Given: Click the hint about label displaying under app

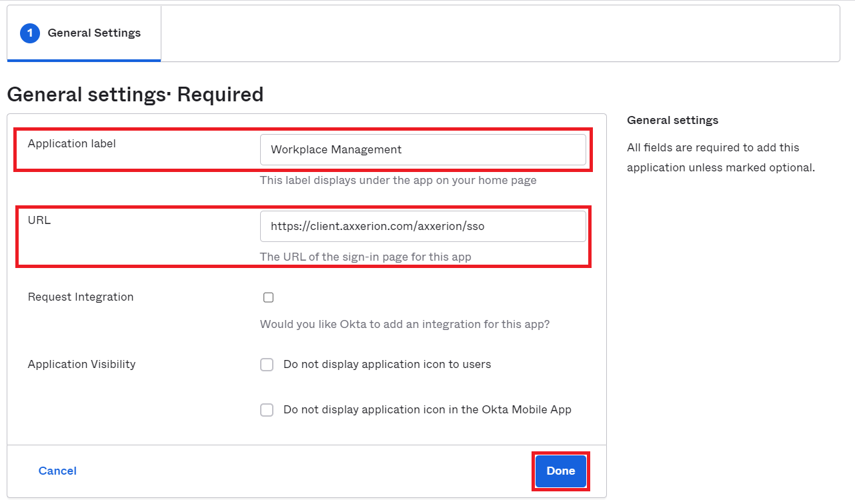Looking at the screenshot, I should point(398,181).
